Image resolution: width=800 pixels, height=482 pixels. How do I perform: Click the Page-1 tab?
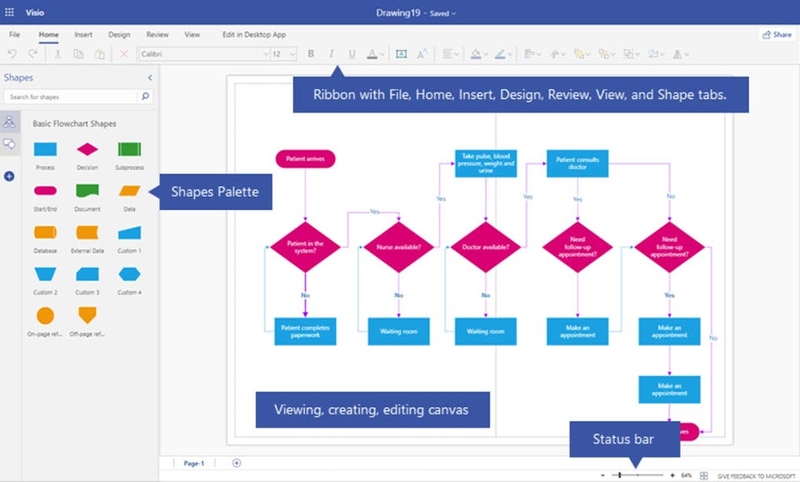(194, 463)
